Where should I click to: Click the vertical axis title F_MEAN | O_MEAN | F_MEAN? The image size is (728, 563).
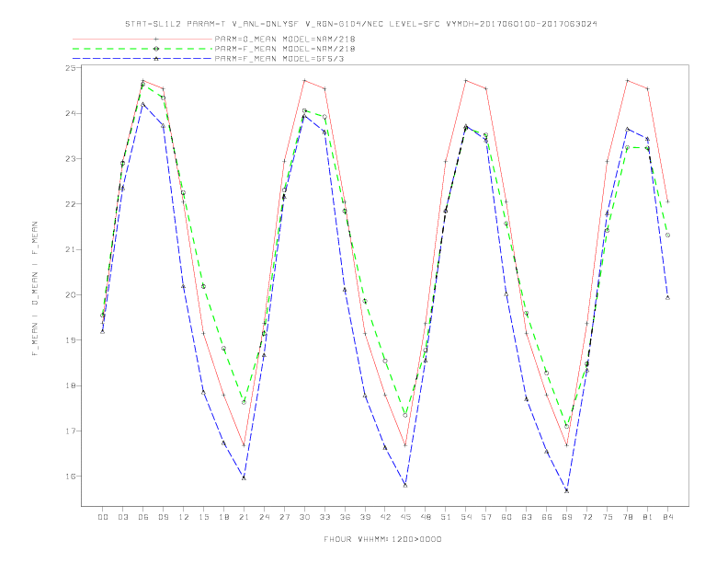(35, 289)
